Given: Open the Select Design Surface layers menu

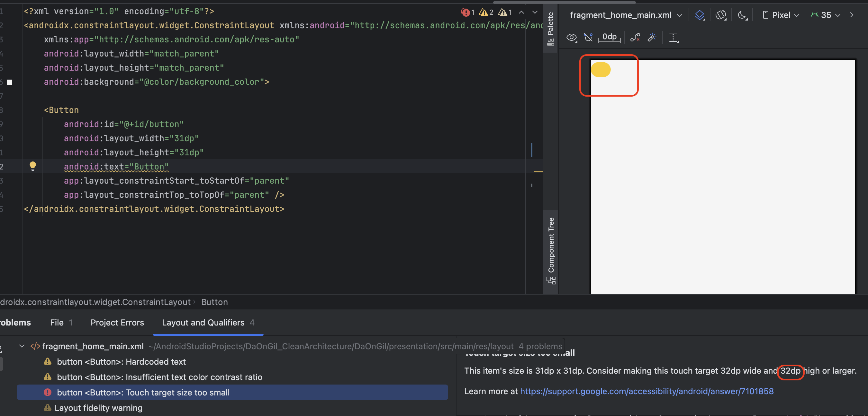Looking at the screenshot, I should (700, 15).
